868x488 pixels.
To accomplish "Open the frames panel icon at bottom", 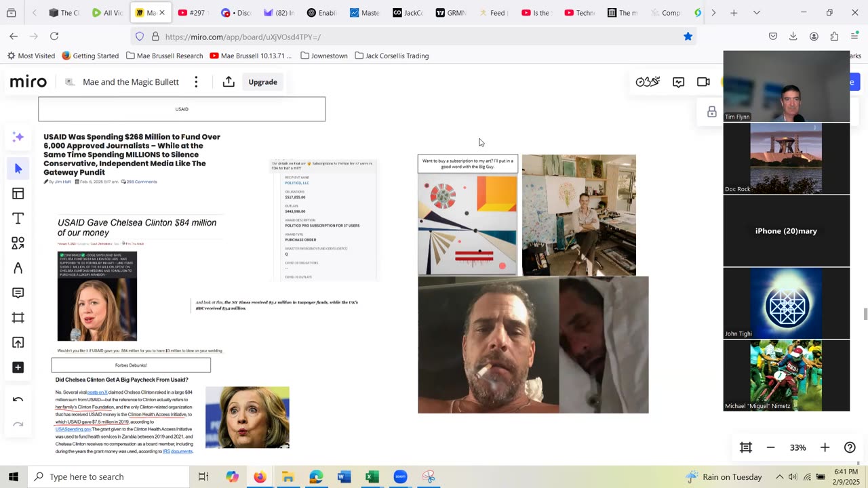I will click(x=746, y=447).
